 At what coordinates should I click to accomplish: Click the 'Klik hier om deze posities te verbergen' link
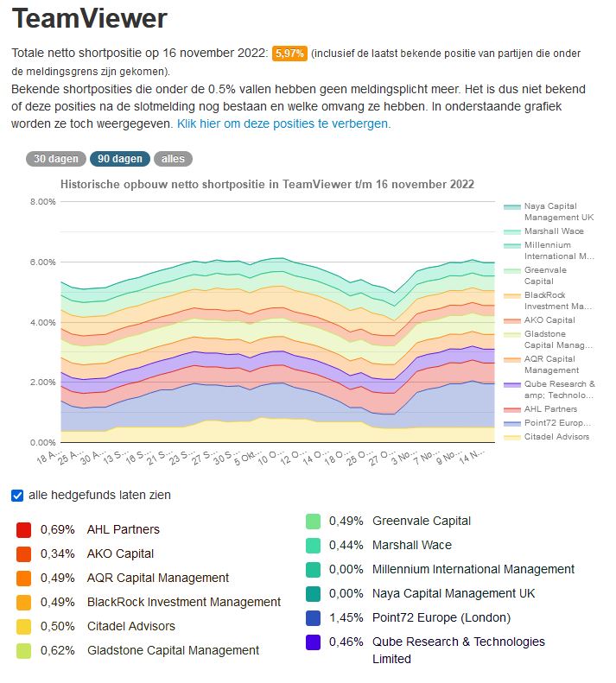[283, 123]
